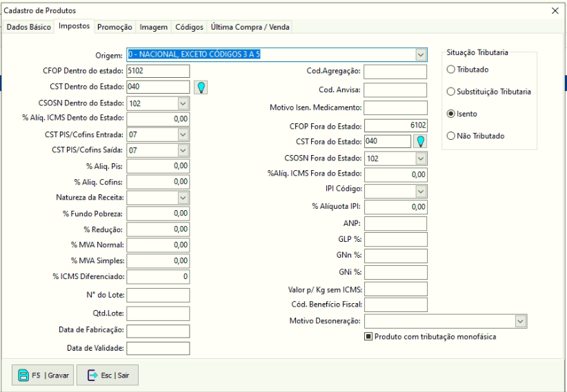The width and height of the screenshot is (567, 392).
Task: Expand the IPI Código dropdown
Action: coord(420,191)
